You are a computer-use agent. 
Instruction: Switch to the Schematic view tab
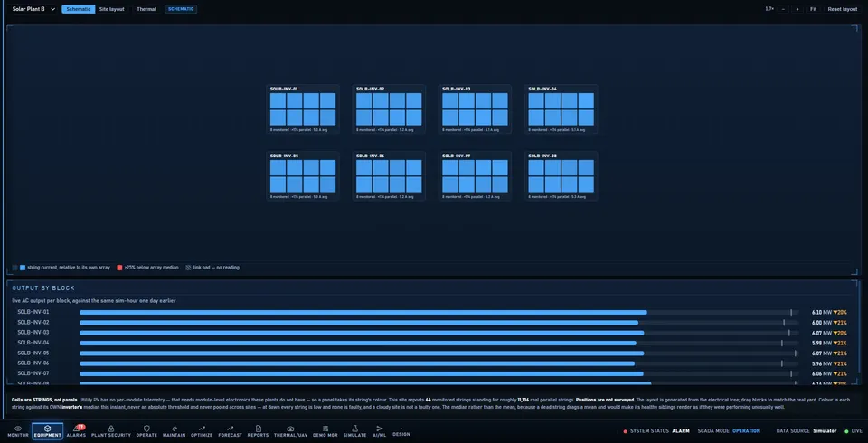[79, 9]
